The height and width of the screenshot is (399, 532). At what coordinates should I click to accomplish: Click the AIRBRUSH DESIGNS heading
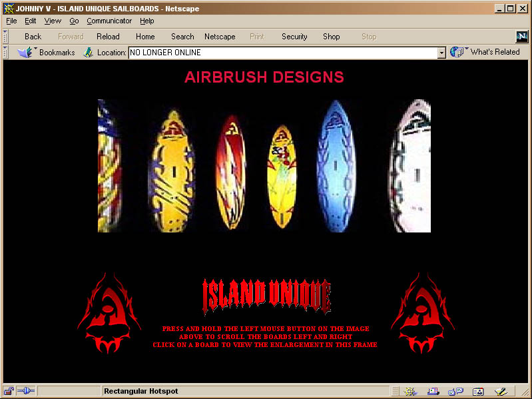coord(264,77)
